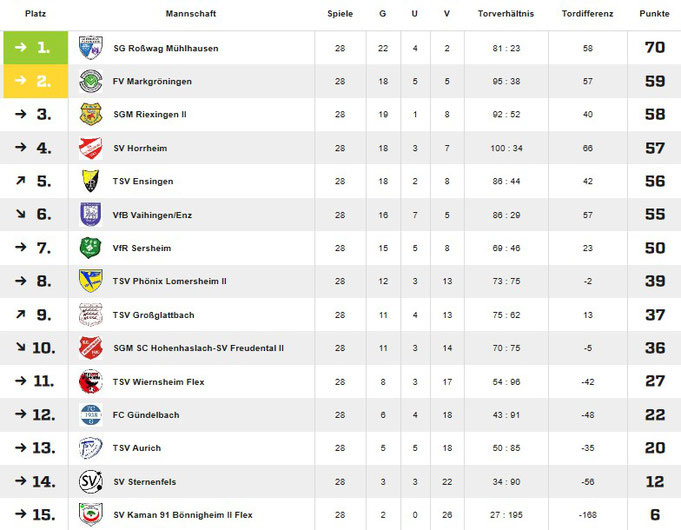Click the SV Horrheim red crest
Image resolution: width=681 pixels, height=530 pixels.
click(x=91, y=148)
